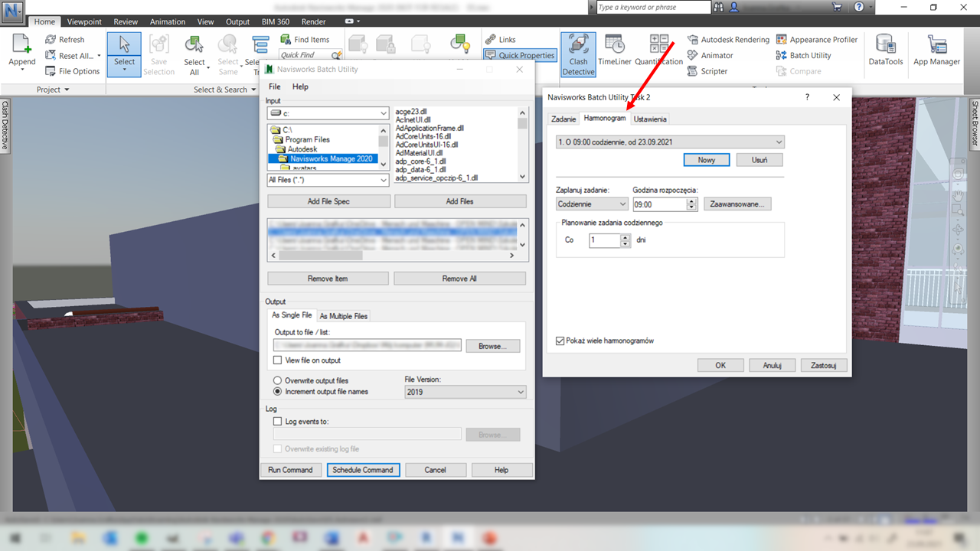The width and height of the screenshot is (980, 551).
Task: Open the Viewpoint ribbon tab
Action: click(84, 22)
